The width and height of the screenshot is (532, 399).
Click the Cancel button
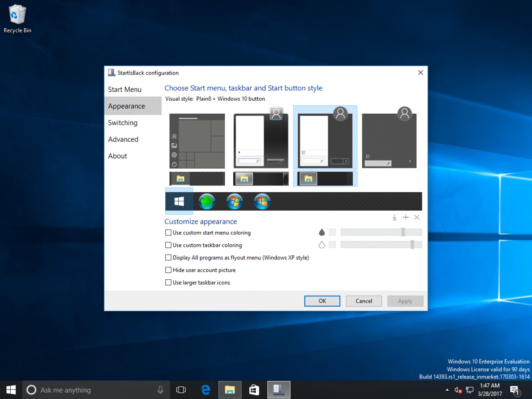click(364, 301)
